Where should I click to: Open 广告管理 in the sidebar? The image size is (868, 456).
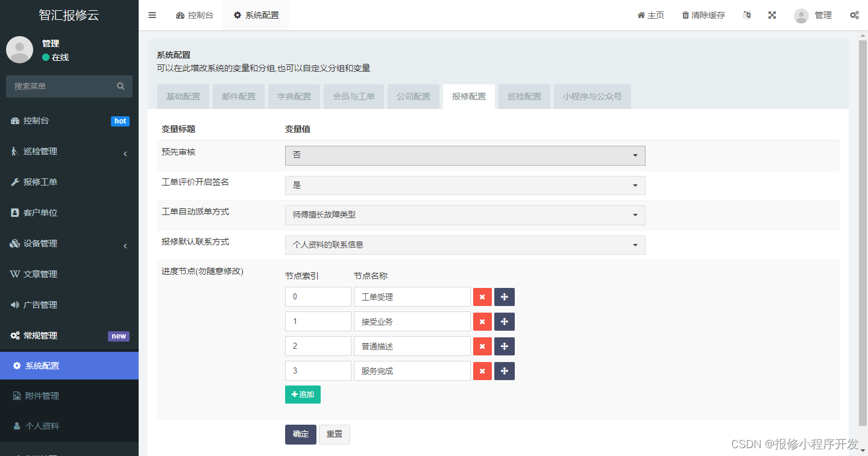(69, 305)
